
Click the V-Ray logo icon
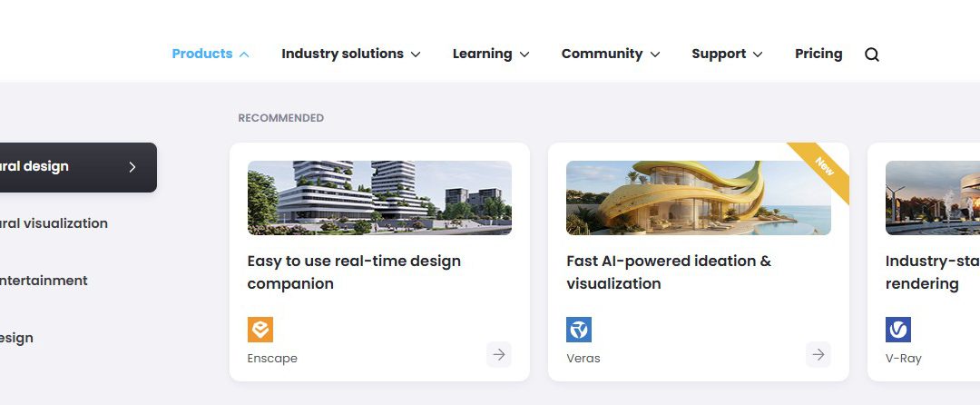tap(898, 330)
